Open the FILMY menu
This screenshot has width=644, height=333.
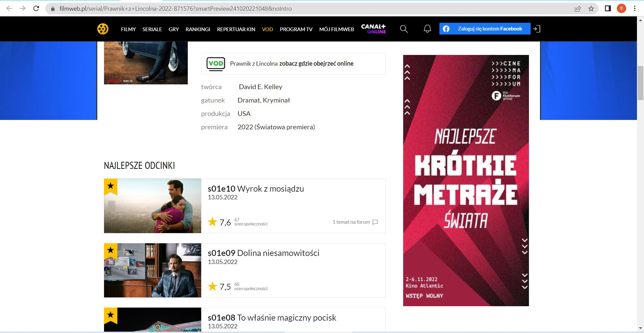(x=128, y=29)
